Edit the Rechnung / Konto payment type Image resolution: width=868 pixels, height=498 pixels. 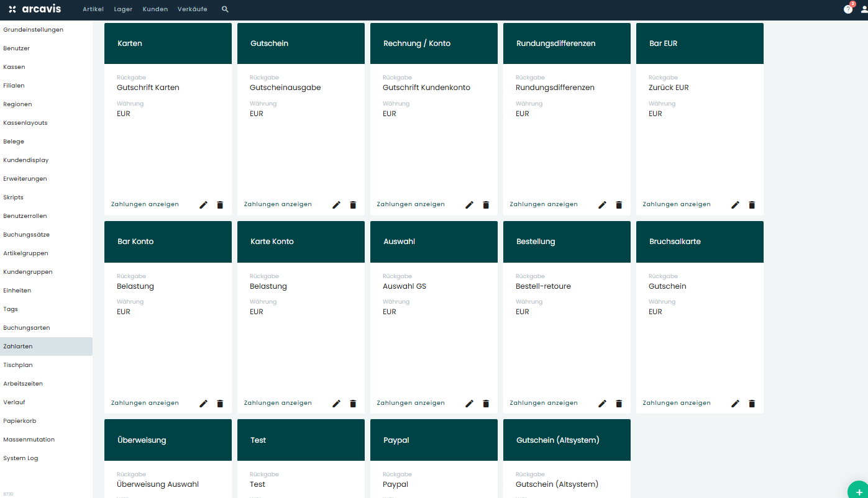point(469,205)
